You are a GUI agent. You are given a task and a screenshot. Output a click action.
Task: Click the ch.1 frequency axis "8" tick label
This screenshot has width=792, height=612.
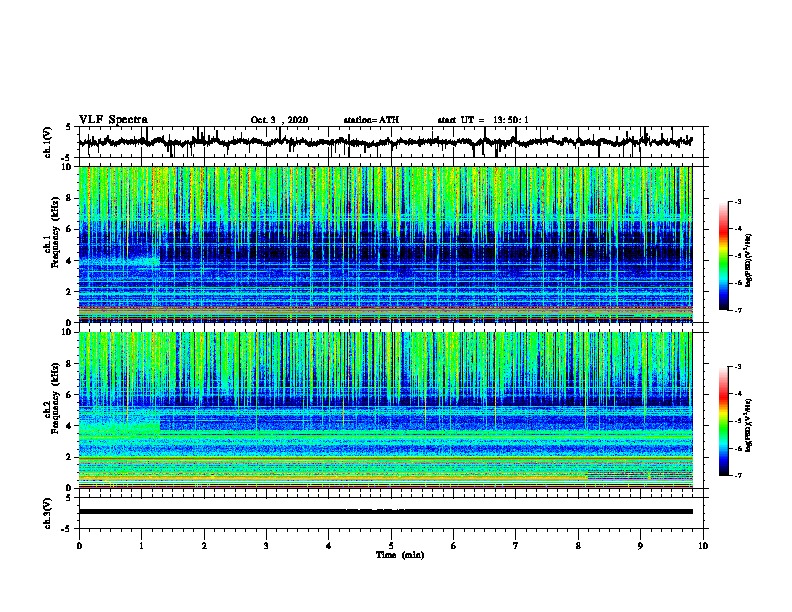(70, 198)
